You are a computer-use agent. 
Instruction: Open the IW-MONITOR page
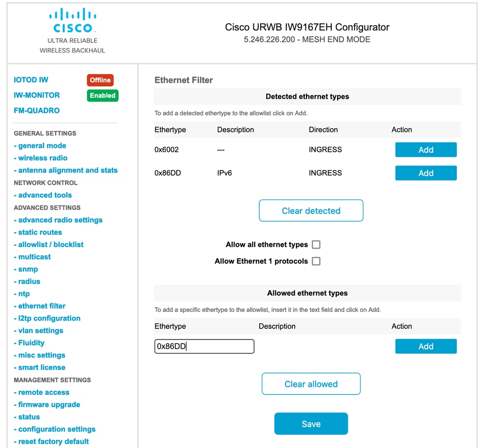[36, 95]
